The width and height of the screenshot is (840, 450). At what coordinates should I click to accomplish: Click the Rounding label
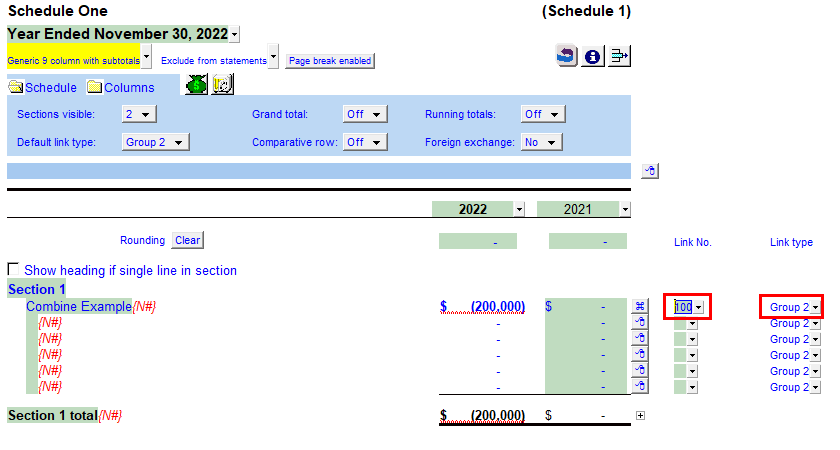point(142,240)
